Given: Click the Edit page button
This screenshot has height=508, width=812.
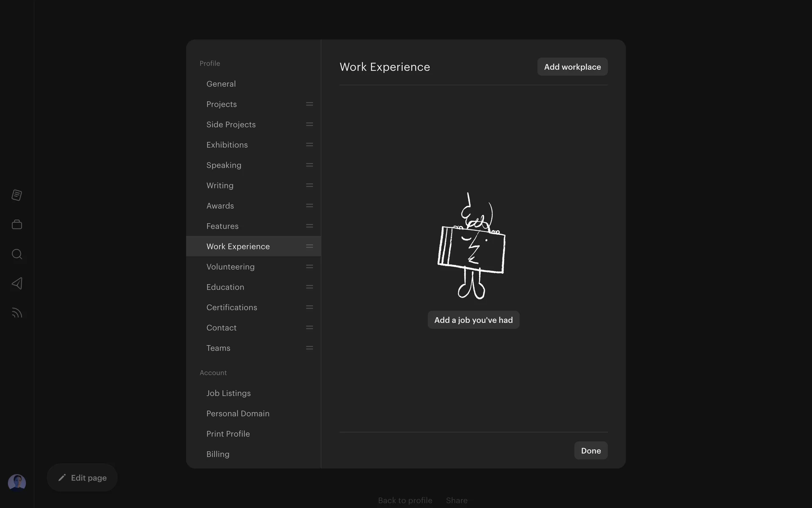Looking at the screenshot, I should [x=82, y=478].
